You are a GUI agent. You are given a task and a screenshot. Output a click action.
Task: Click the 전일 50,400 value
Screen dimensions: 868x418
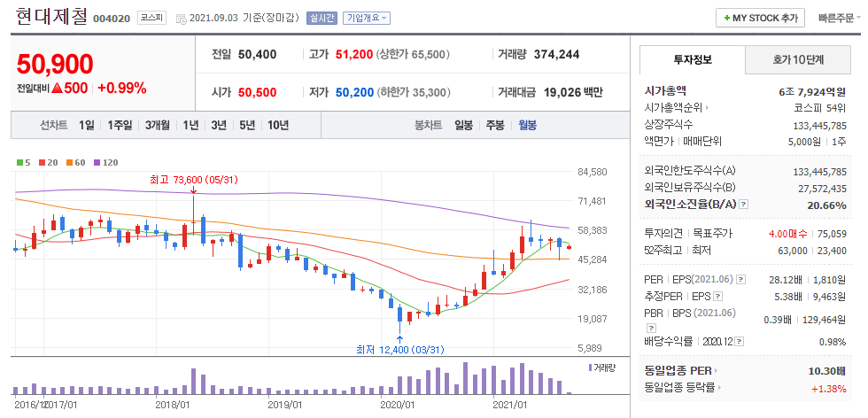[x=258, y=55]
